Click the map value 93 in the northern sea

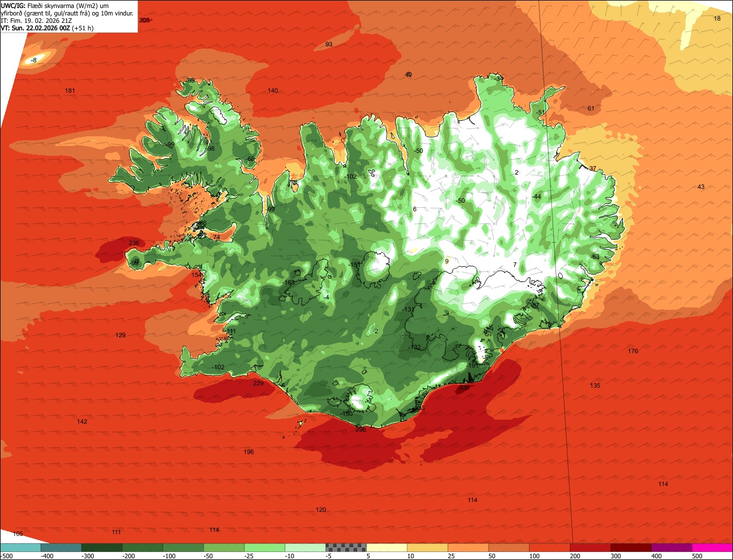(329, 44)
